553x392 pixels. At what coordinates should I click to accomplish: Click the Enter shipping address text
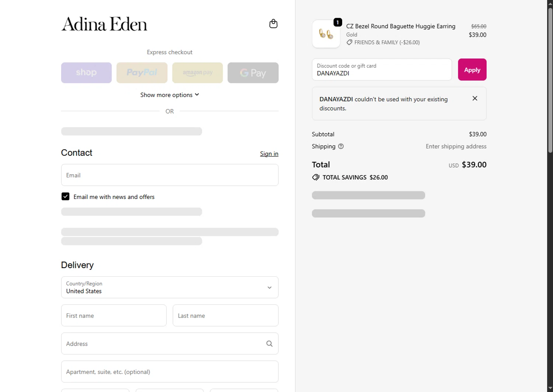(x=456, y=146)
